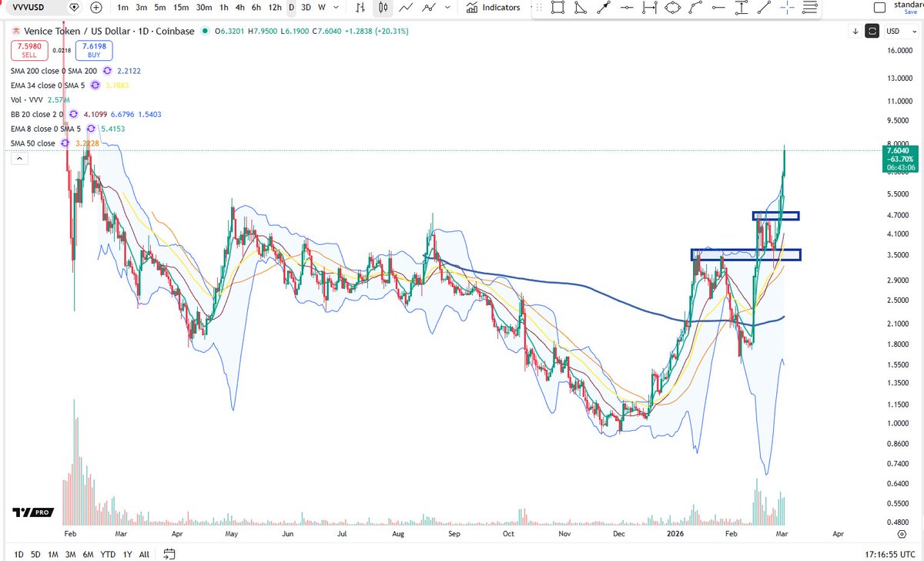Toggle the candlestick chart style
924x561 pixels.
(383, 7)
